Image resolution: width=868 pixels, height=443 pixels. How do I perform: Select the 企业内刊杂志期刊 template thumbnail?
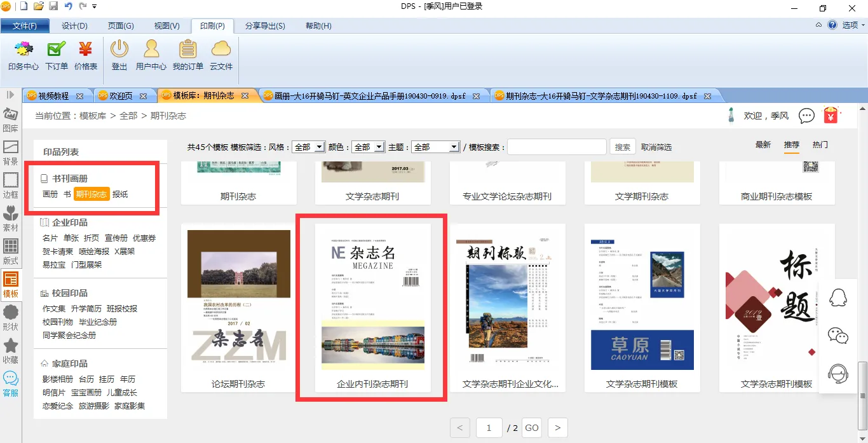[372, 299]
